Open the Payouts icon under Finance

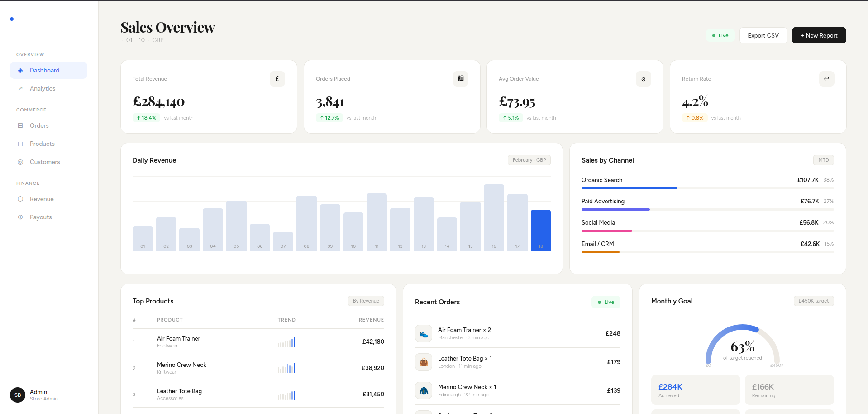pos(20,217)
